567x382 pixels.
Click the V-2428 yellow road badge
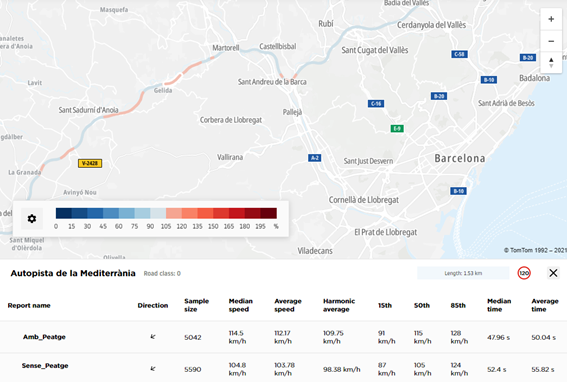coord(90,163)
